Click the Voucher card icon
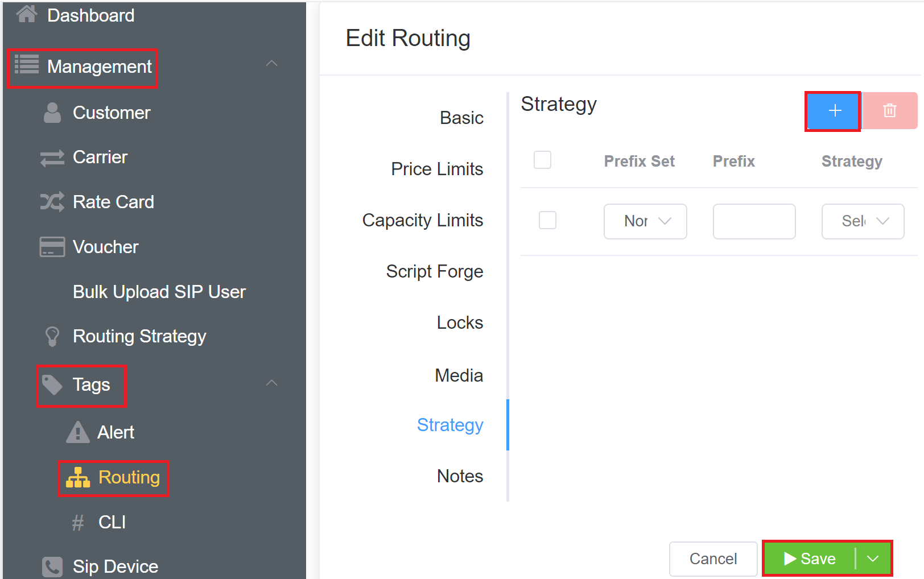Screen dimensions: 924x579 (x=52, y=247)
